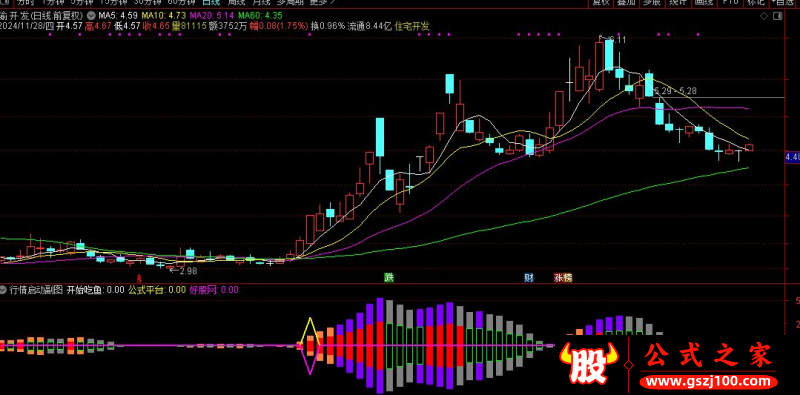Viewport: 800px width, 395px height.
Task: Click the blue 财 marker badge
Action: pos(529,278)
